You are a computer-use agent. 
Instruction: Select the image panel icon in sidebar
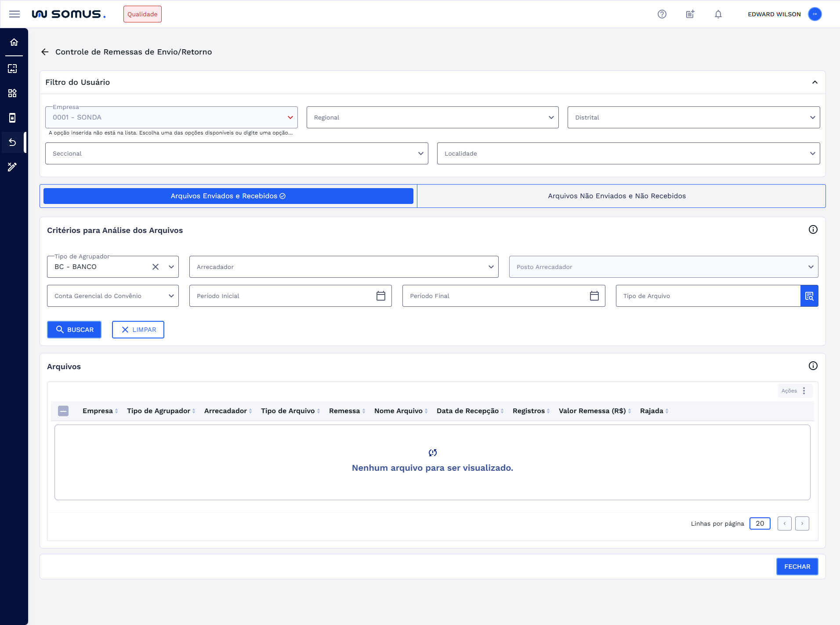pos(14,69)
